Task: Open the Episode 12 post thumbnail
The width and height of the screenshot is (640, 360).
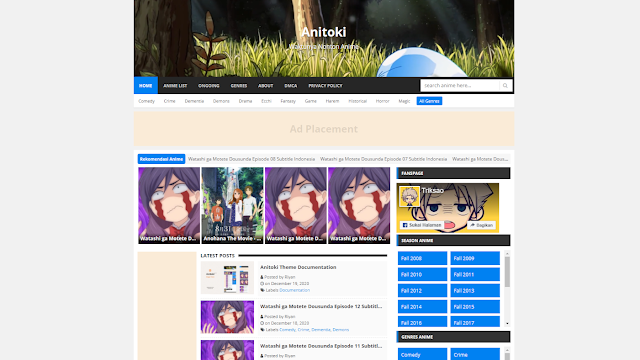Action: (x=227, y=317)
